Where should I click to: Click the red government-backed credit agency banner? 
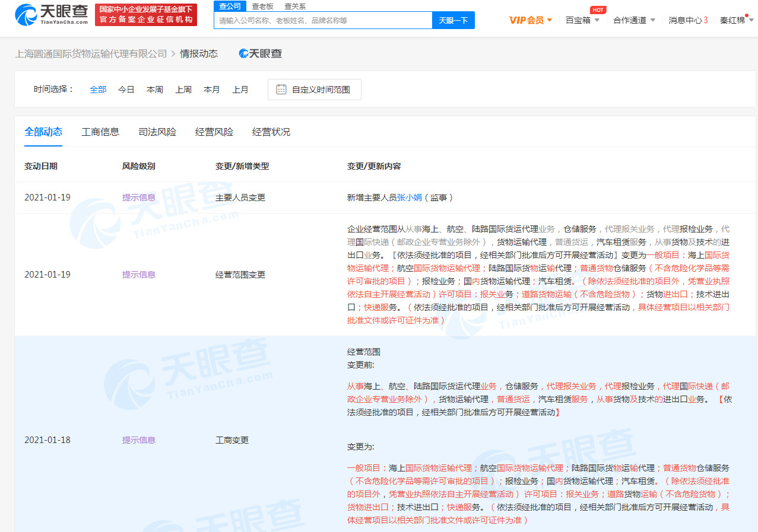pos(146,15)
